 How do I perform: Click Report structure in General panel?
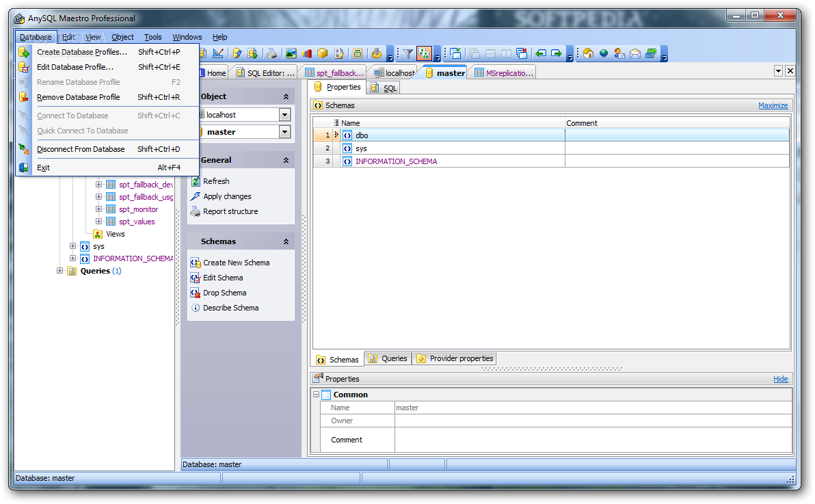[x=230, y=211]
